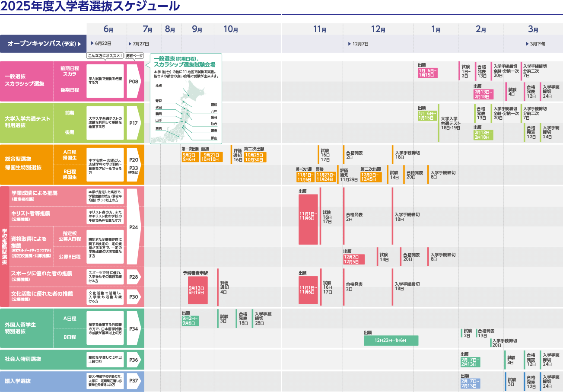Click the 9月13日–9月19日 red date box
This screenshot has height=392, width=563.
(x=198, y=290)
